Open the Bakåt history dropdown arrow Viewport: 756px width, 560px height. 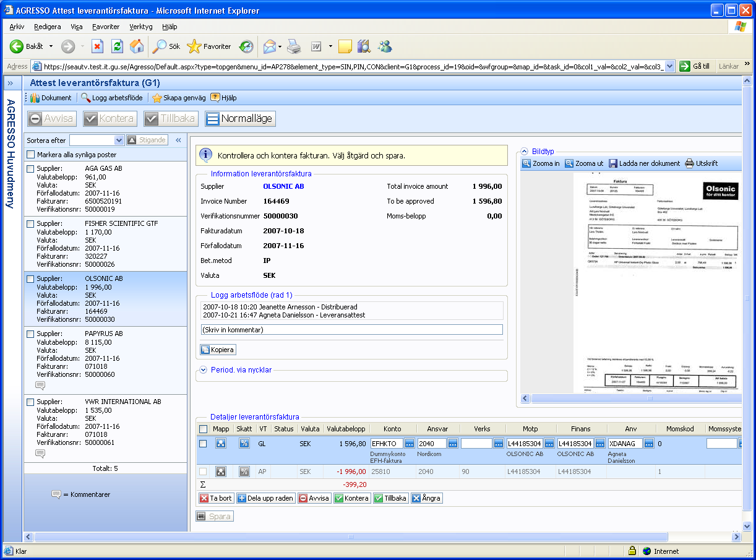[x=51, y=46]
